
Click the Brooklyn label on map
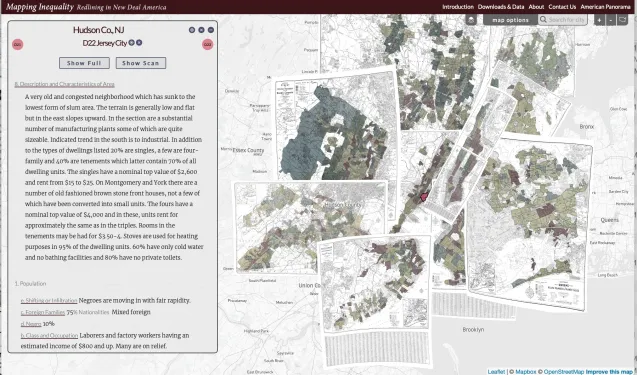coord(473,329)
